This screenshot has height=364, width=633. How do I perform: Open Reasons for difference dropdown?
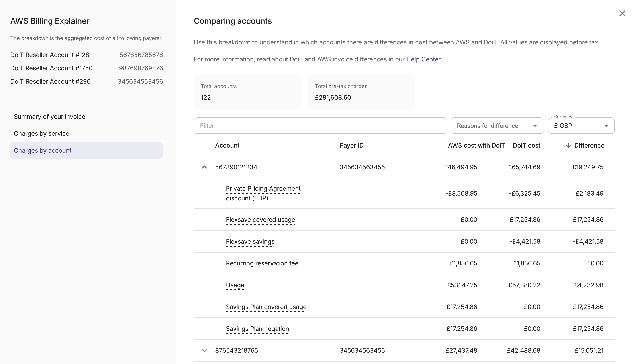(497, 126)
